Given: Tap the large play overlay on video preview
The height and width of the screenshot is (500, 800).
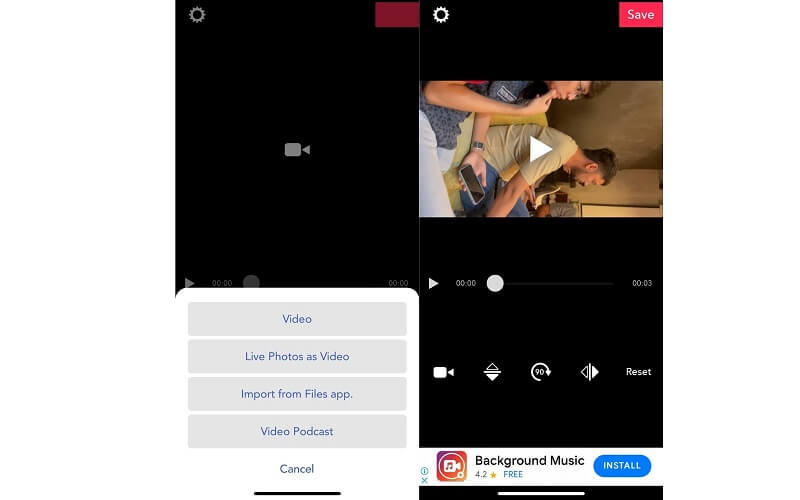Looking at the screenshot, I should click(x=540, y=149).
